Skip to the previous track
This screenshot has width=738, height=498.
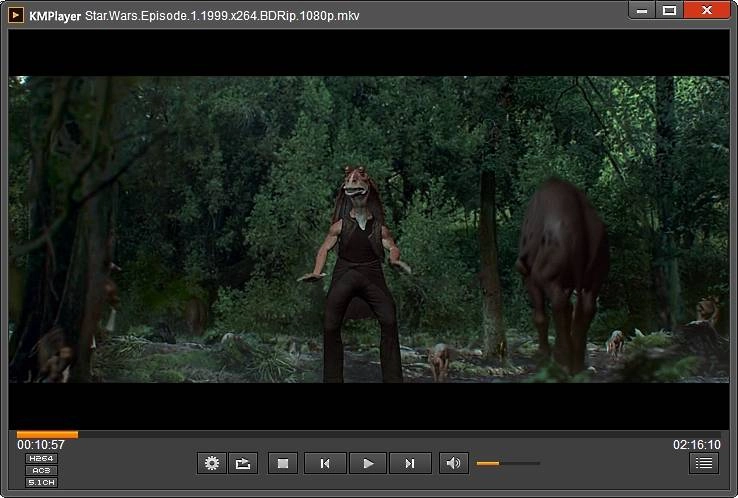tap(325, 463)
